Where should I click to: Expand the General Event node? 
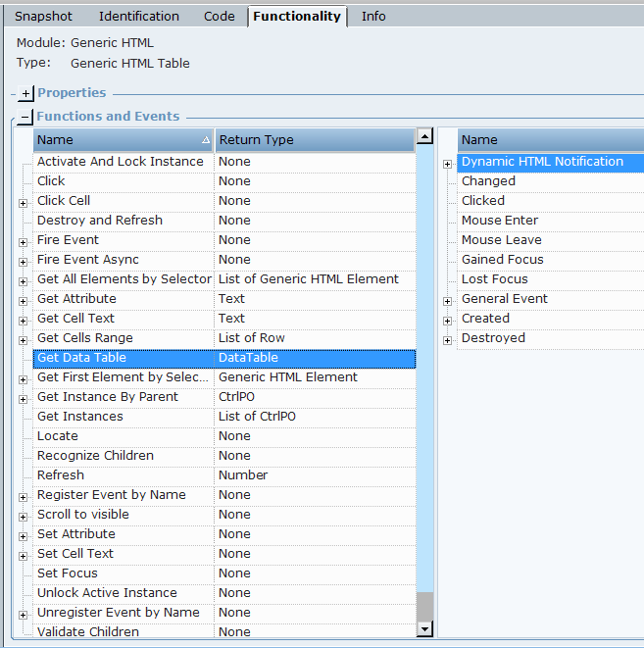pos(447,301)
